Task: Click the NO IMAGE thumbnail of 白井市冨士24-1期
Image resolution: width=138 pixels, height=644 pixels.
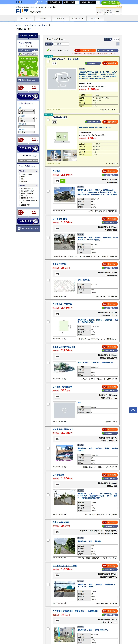Action: pos(62,79)
